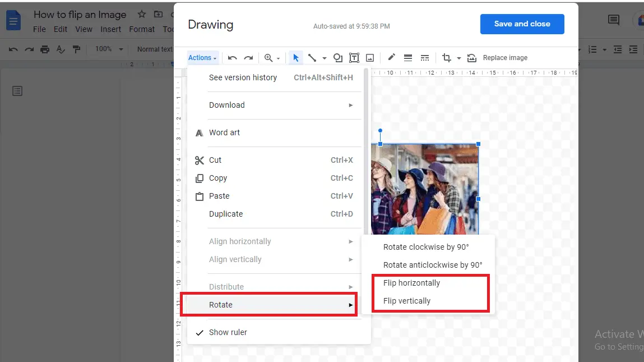Click the Save and close button
This screenshot has height=362, width=644.
pos(522,24)
